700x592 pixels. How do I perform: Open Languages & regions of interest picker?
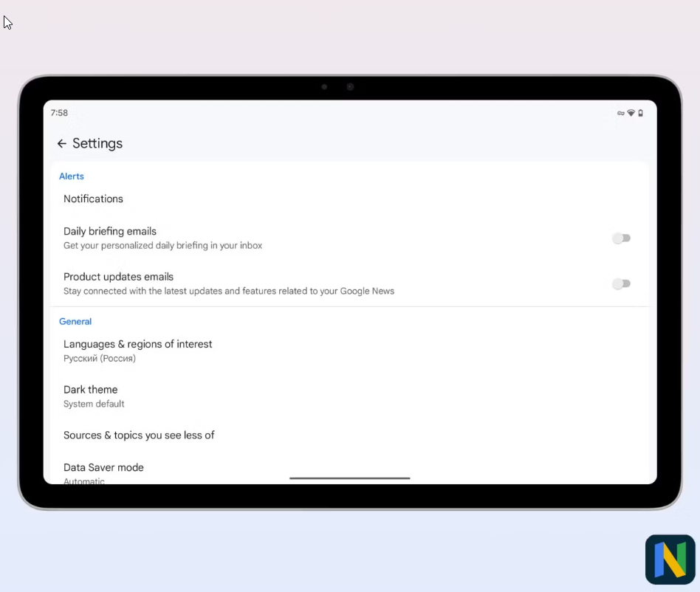[x=137, y=345]
